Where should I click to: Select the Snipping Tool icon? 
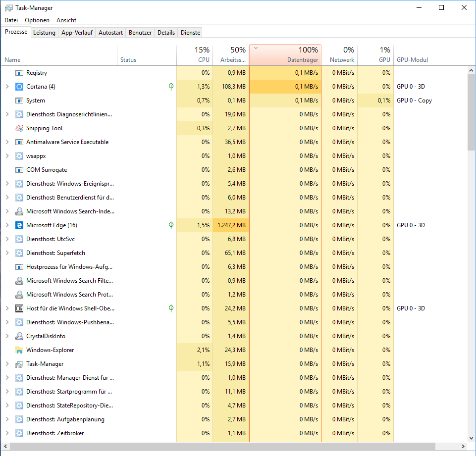(19, 128)
